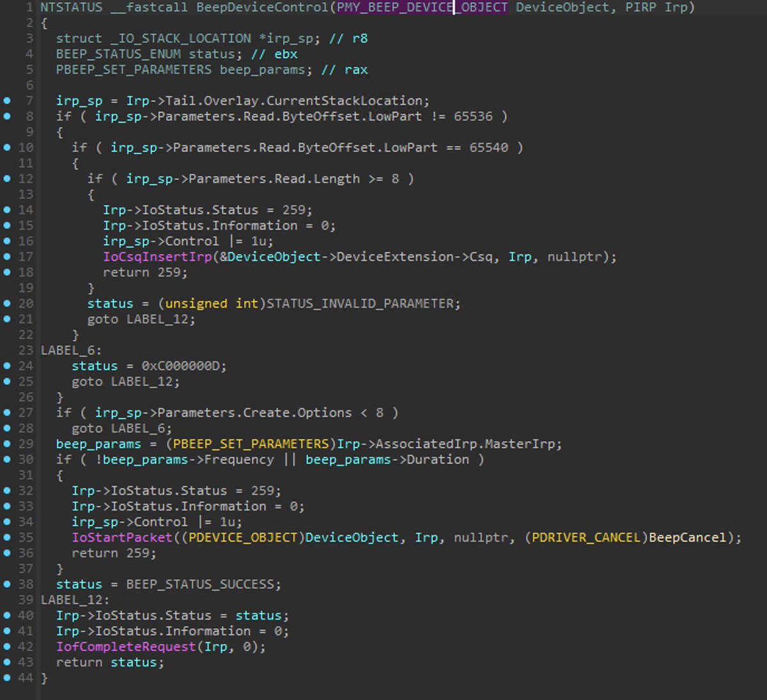Click the 65540 constant

[489, 147]
